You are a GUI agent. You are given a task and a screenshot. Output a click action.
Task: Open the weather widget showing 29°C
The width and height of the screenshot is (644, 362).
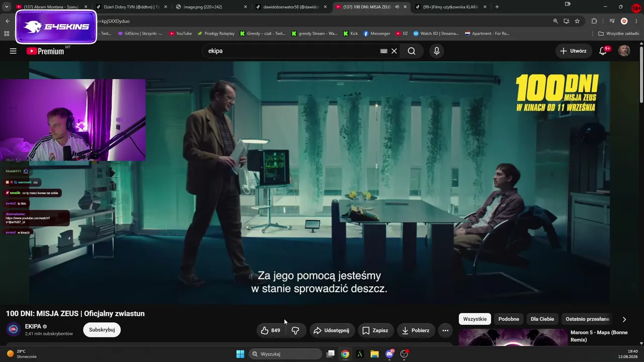click(21, 354)
